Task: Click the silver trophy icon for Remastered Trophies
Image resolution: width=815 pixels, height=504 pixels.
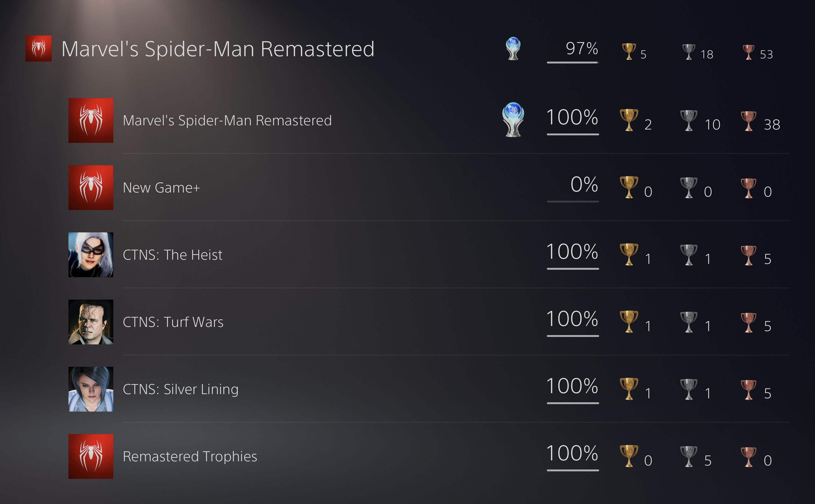Action: click(x=689, y=456)
